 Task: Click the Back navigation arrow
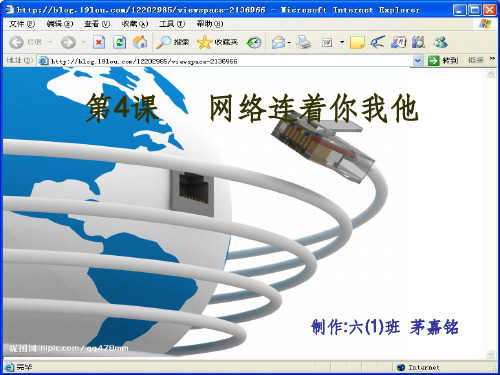(x=16, y=42)
